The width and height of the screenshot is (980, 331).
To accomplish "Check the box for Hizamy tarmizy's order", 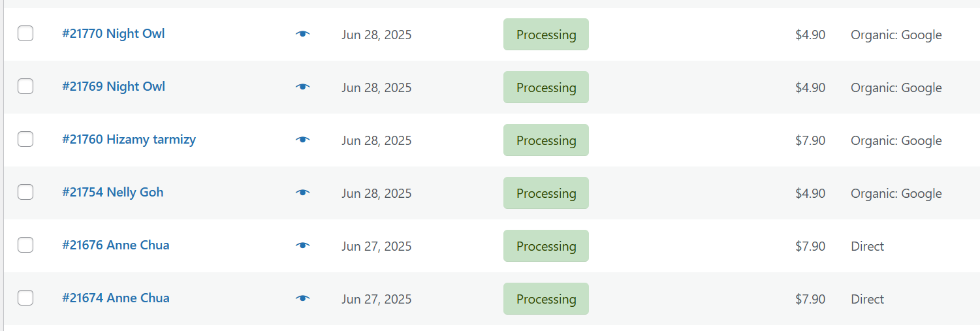I will pos(25,139).
